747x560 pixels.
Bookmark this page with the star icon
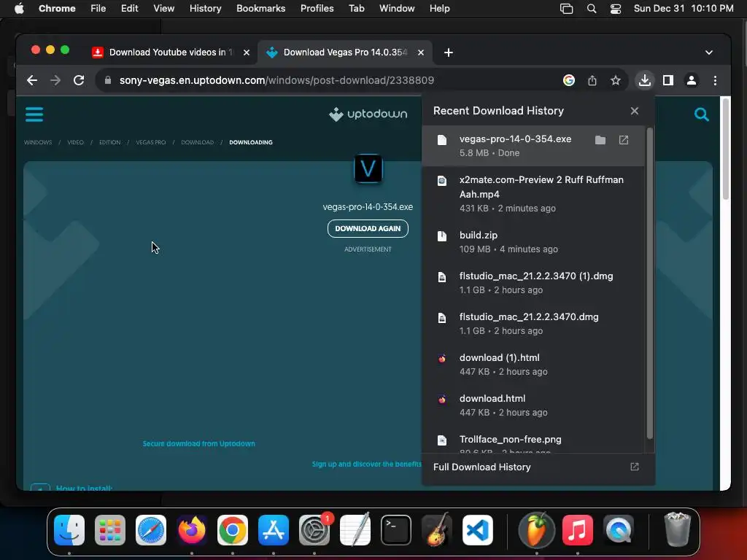click(x=616, y=80)
